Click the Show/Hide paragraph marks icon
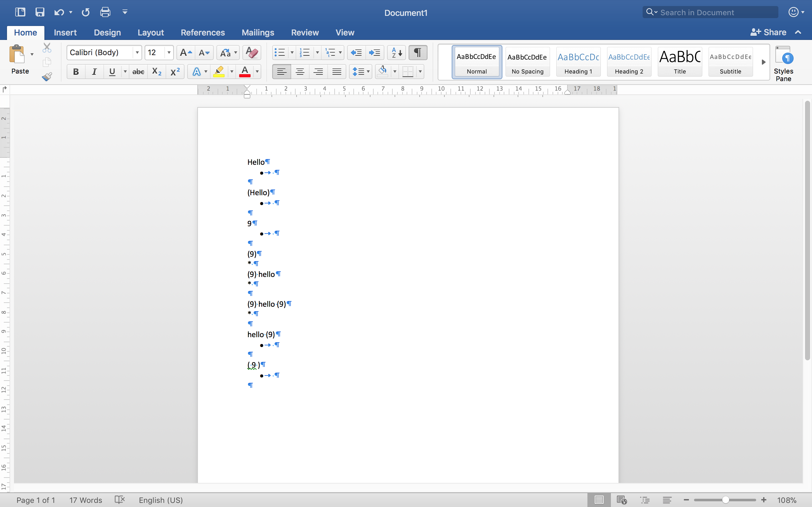 click(417, 53)
